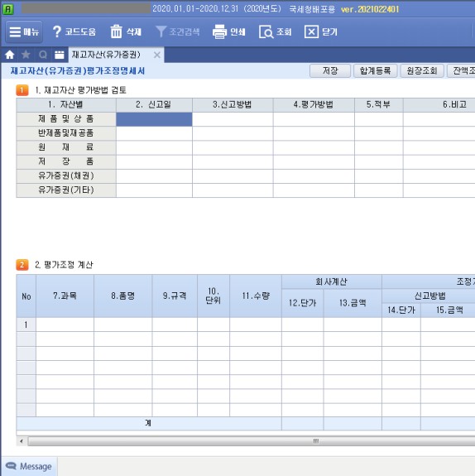
Task: Click the 적부 cell for 저장품
Action: pyautogui.click(x=379, y=161)
